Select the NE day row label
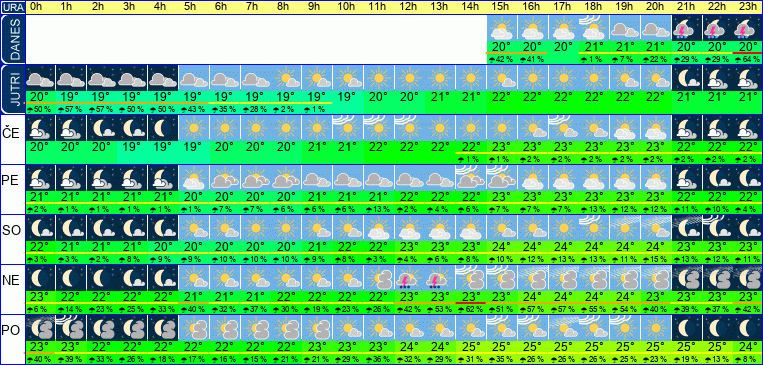Screen dimensions: 763x365 [x=11, y=280]
